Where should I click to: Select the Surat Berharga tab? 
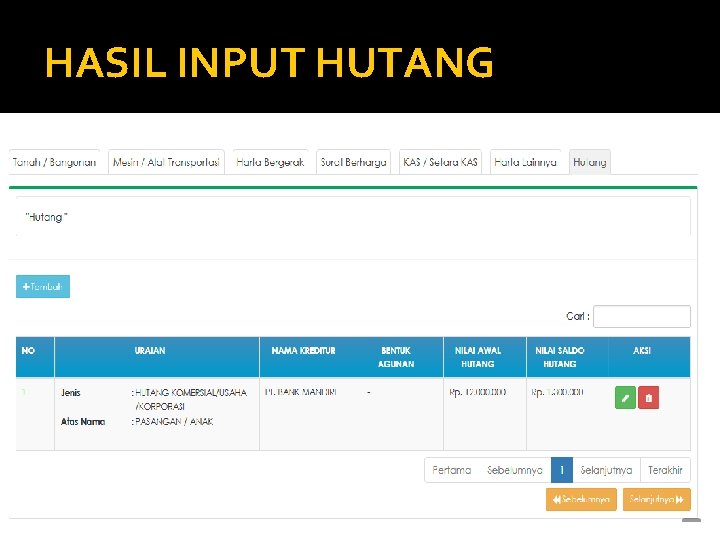(354, 162)
